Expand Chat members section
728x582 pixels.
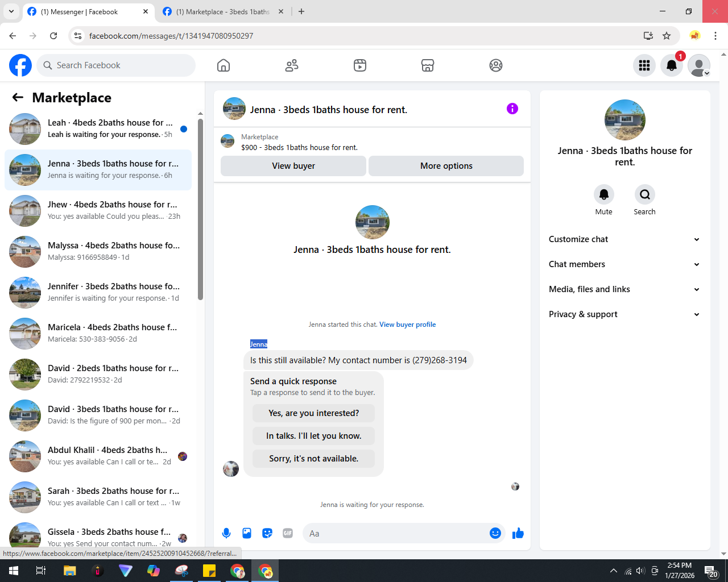point(624,264)
